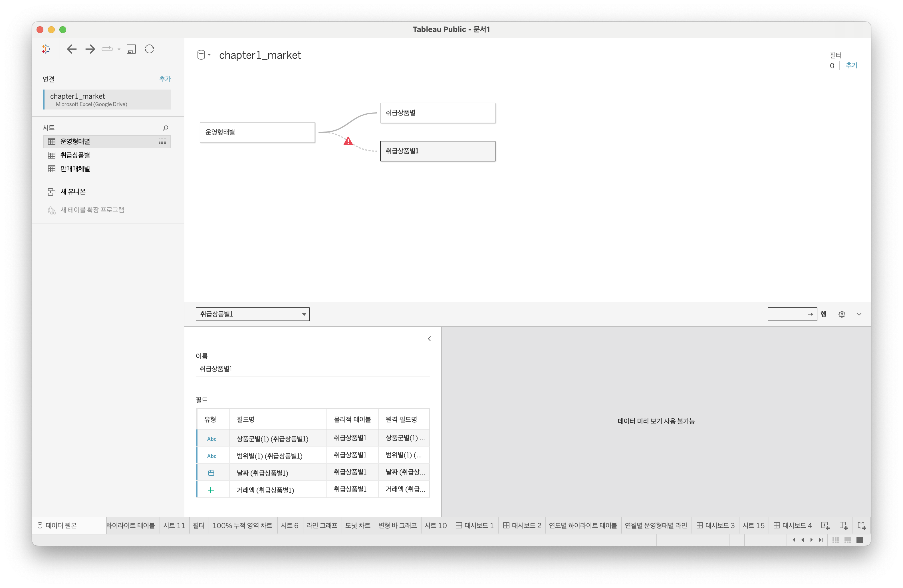This screenshot has height=588, width=903.
Task: Click the Tableau logo start page icon
Action: pyautogui.click(x=46, y=49)
